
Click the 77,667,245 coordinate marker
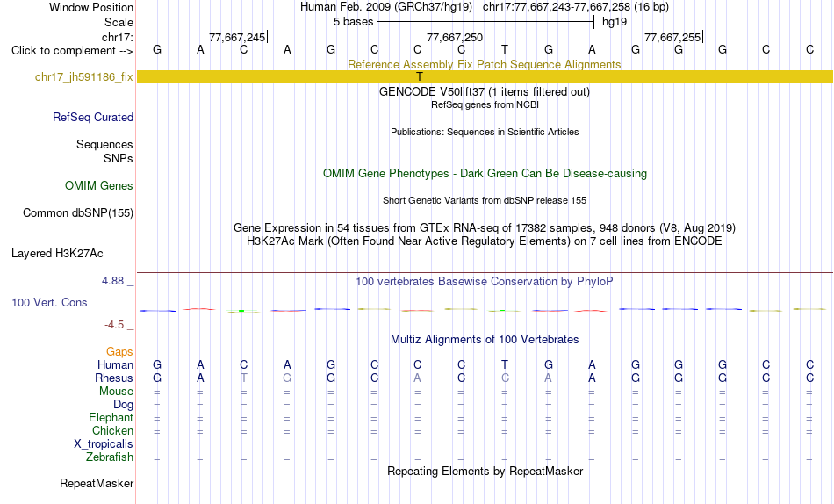click(237, 37)
